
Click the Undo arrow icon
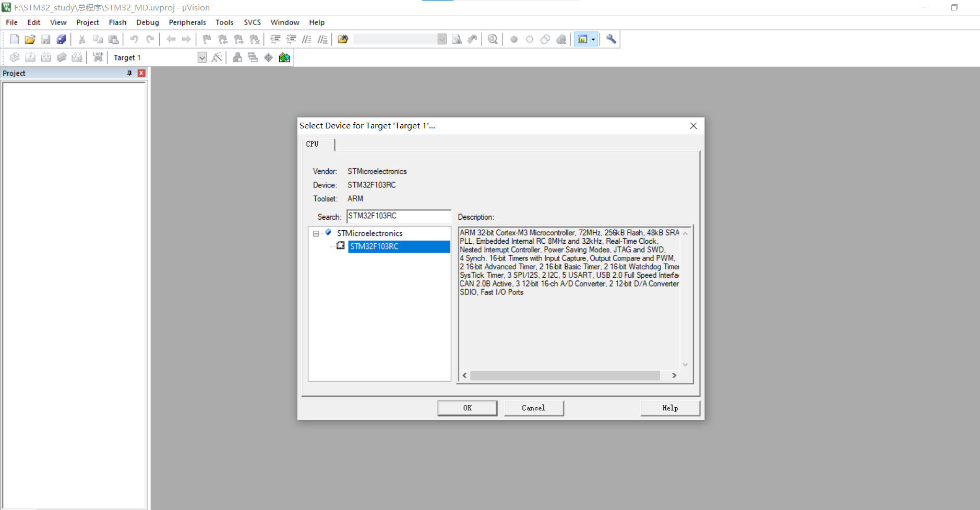pos(134,39)
